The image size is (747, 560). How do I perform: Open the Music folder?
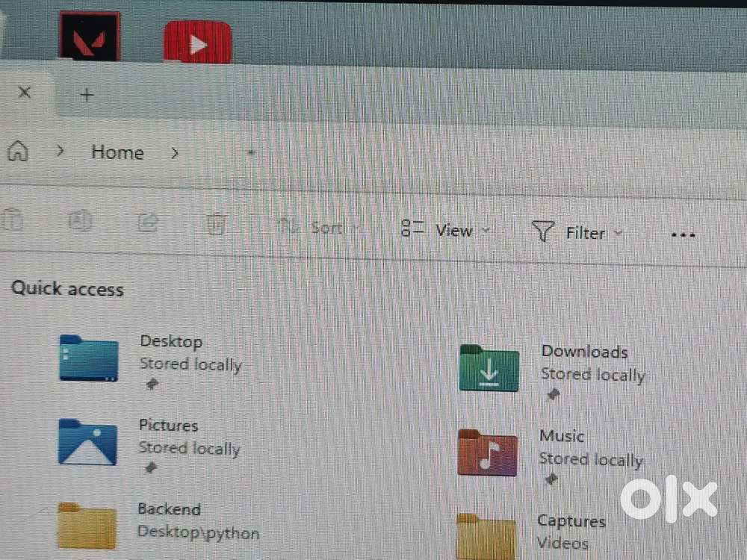487,452
